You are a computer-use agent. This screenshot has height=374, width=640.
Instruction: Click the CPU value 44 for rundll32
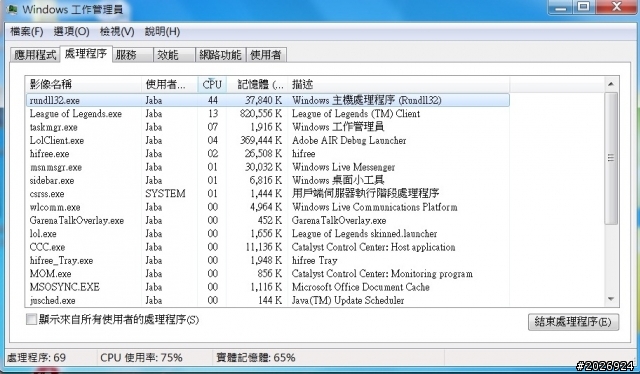(213, 100)
